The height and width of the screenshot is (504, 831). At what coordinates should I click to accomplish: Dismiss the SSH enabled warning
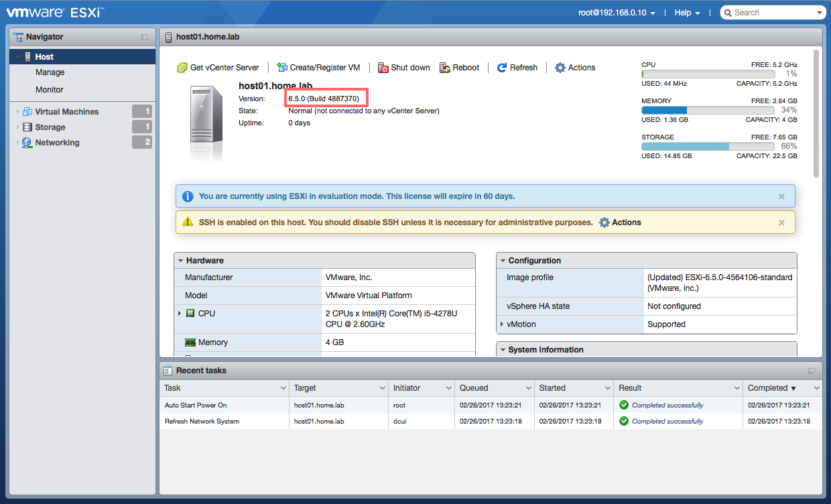click(781, 223)
